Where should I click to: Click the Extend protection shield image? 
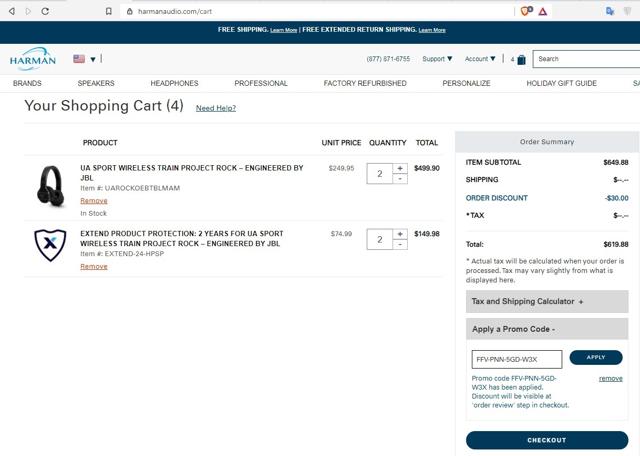(50, 245)
